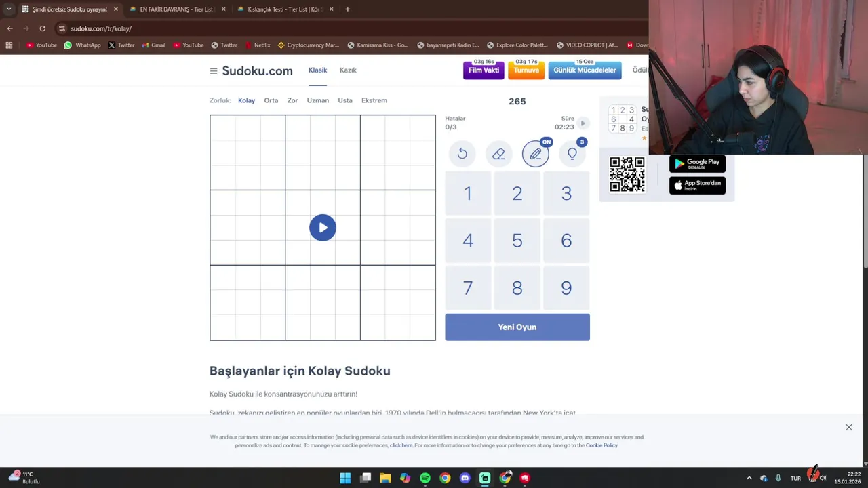Click the Sudoku.com logo
The image size is (868, 488).
point(258,71)
